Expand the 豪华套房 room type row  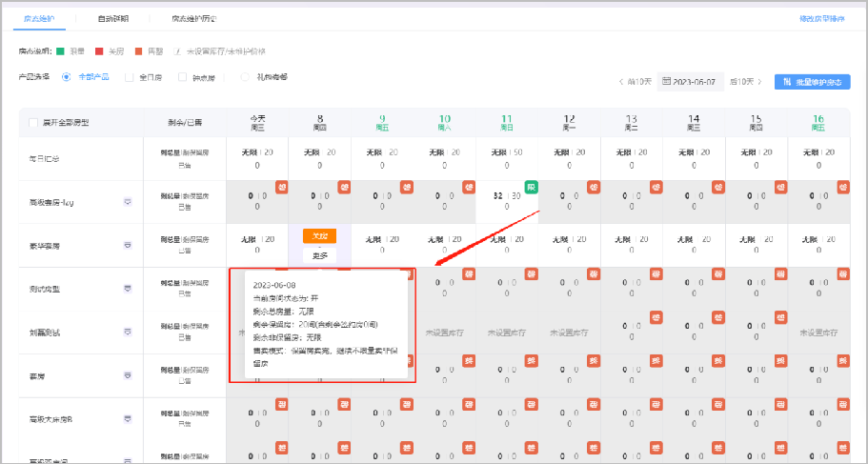[127, 245]
